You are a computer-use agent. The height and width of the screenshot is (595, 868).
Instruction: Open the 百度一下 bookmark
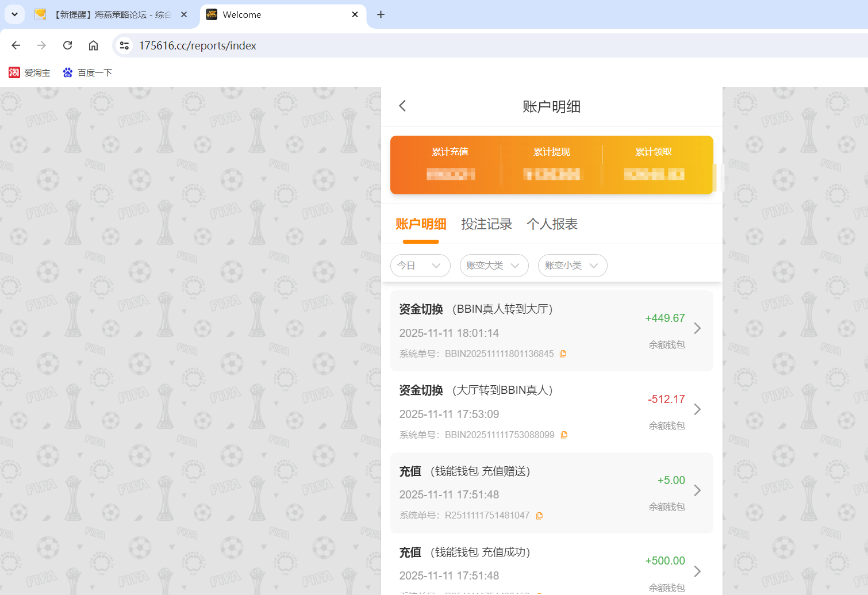tap(87, 72)
